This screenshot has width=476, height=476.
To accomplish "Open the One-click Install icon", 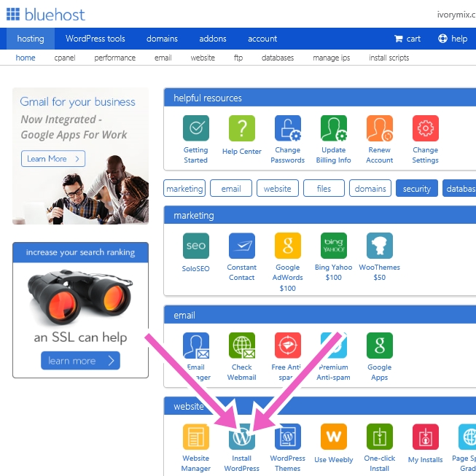I will click(x=380, y=437).
